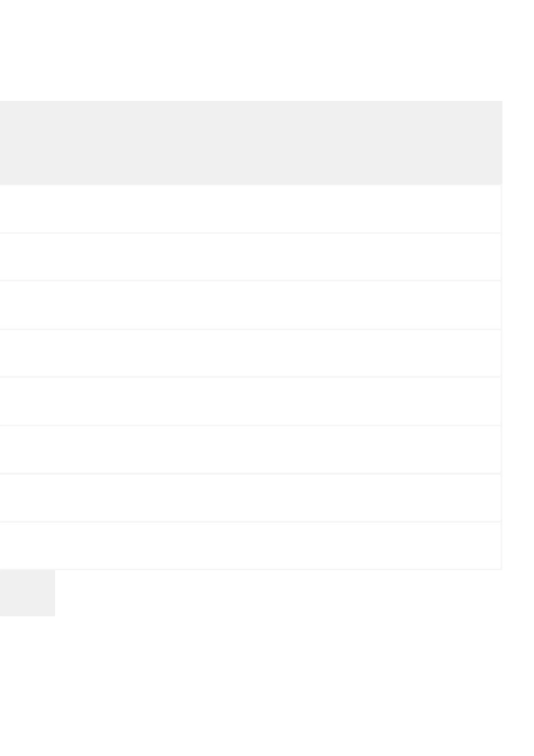Image resolution: width=534 pixels, height=756 pixels.
Task: Select the second empty table row
Action: 251,256
